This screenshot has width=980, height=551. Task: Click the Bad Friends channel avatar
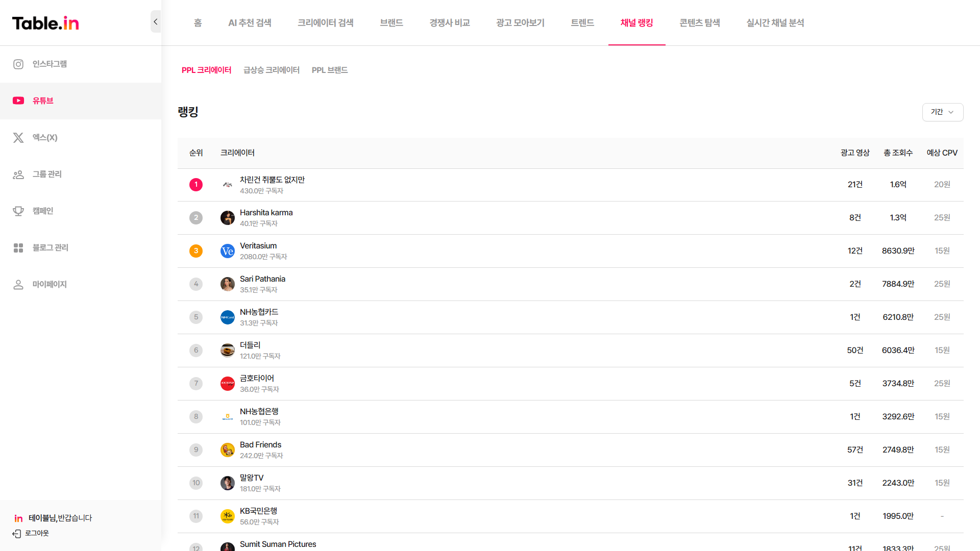[x=228, y=450]
